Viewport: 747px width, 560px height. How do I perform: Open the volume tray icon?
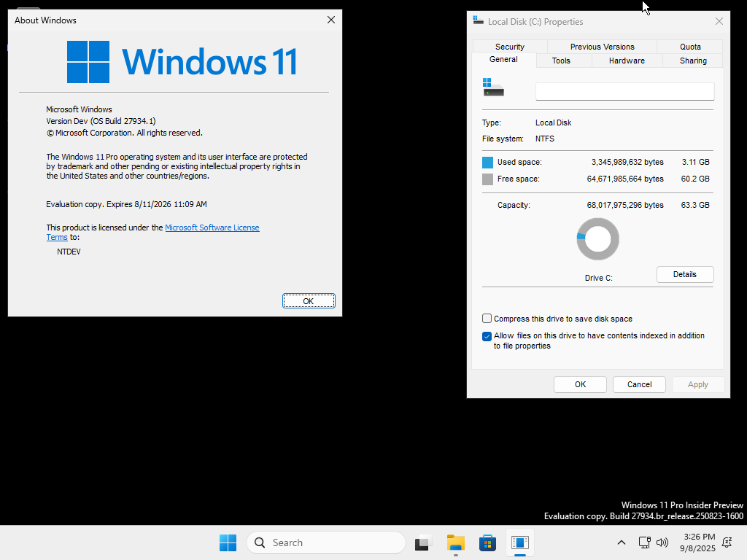pyautogui.click(x=662, y=542)
